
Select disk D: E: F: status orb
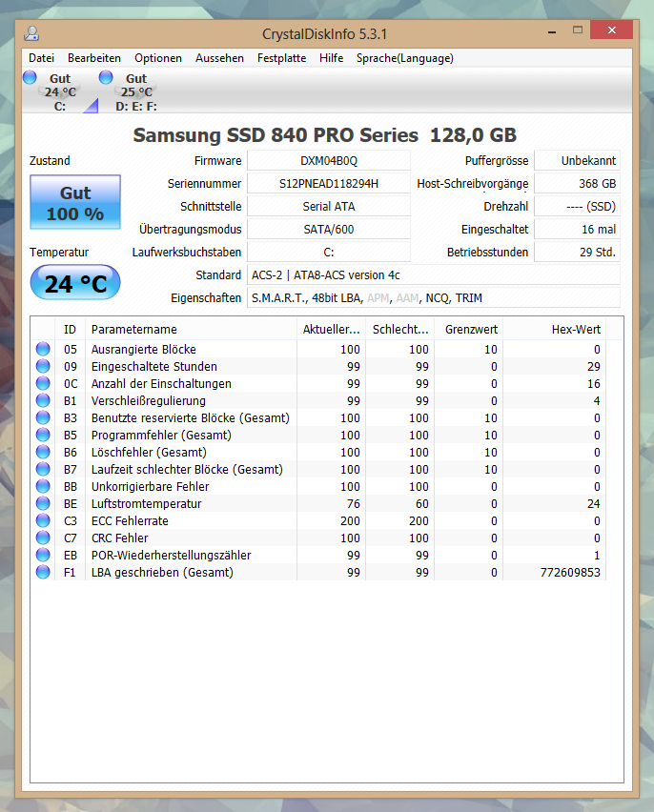pos(106,78)
